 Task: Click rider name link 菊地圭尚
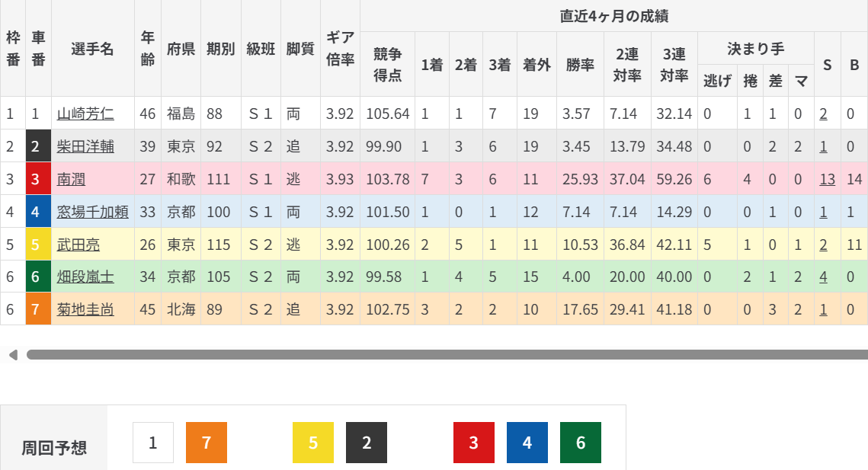(85, 310)
